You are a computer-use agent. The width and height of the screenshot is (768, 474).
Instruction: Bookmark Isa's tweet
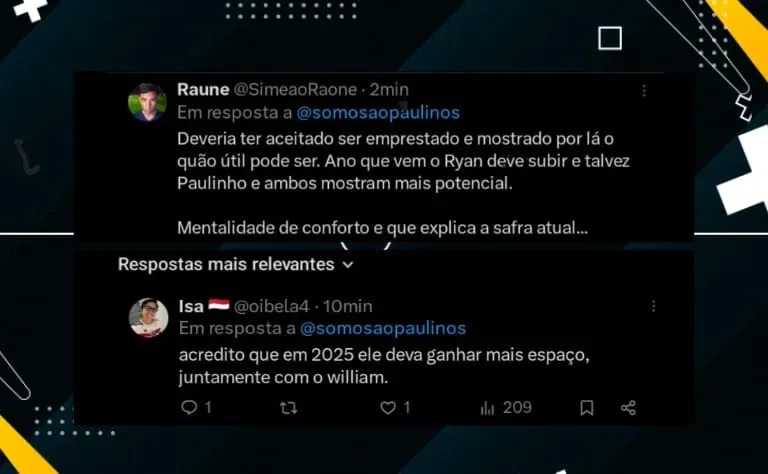pyautogui.click(x=587, y=408)
